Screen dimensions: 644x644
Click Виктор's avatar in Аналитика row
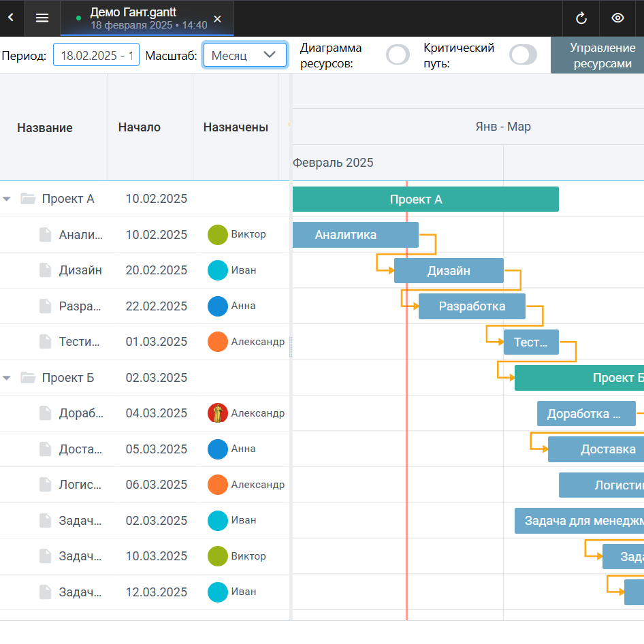217,235
